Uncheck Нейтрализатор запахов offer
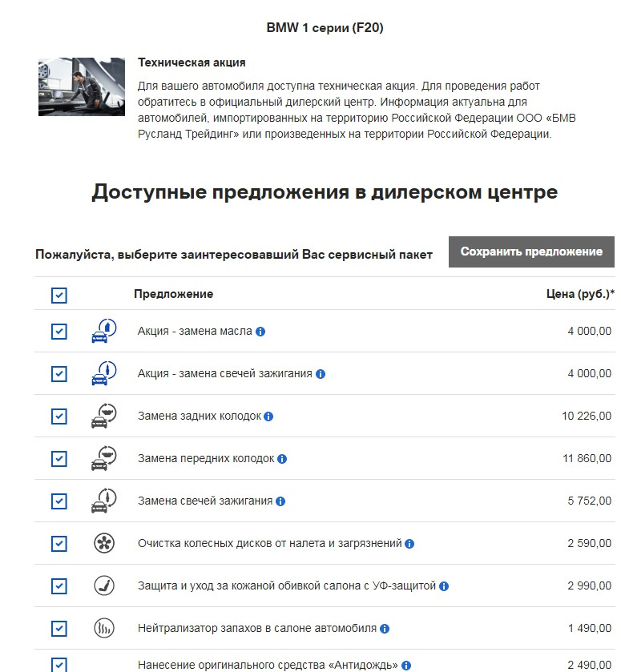The width and height of the screenshot is (621, 672). [58, 628]
